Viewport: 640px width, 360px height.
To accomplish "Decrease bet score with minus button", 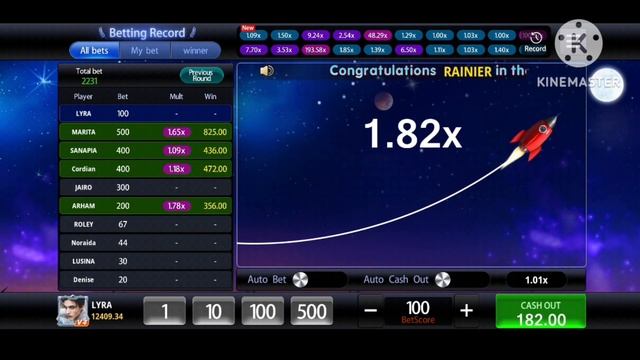I will [371, 311].
